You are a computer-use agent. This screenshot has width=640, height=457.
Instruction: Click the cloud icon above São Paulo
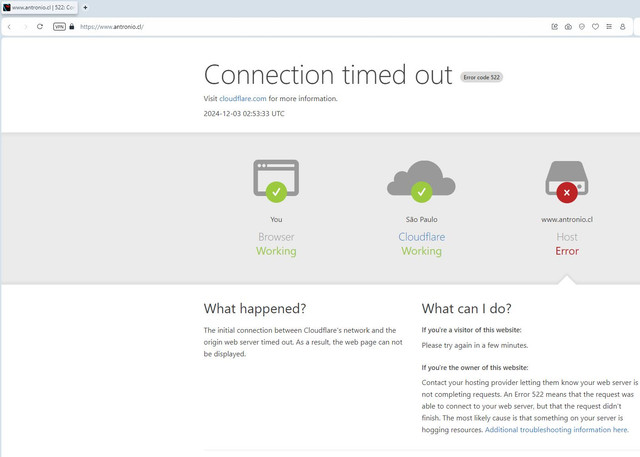coord(421,181)
